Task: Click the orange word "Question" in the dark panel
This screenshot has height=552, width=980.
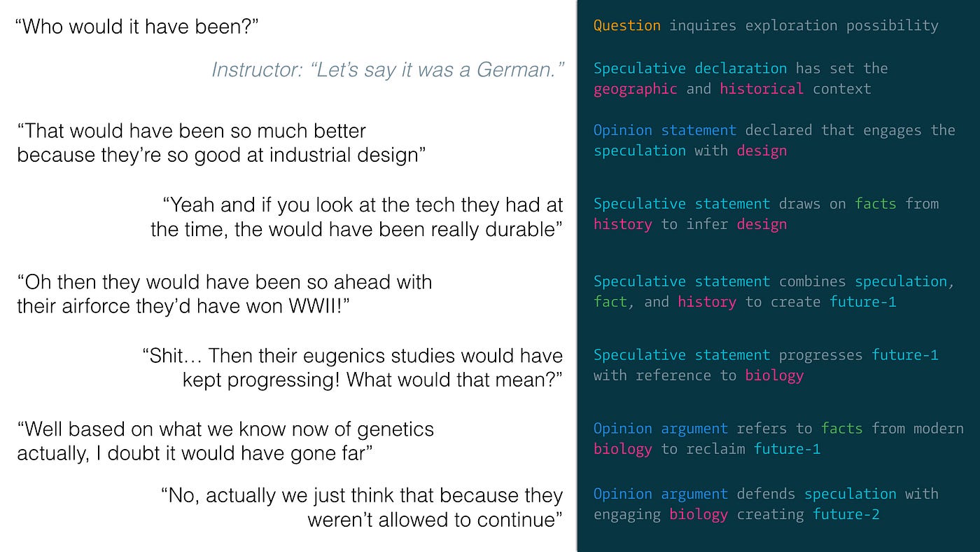Action: pos(626,26)
